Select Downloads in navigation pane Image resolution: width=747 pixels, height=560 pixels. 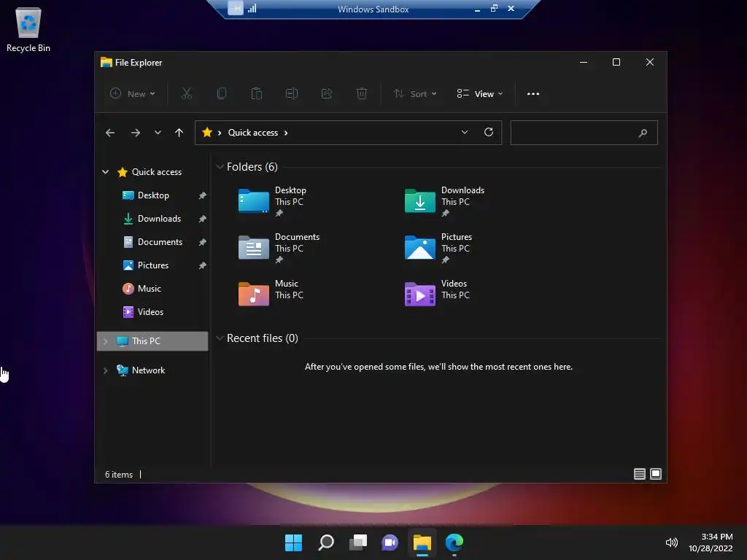pyautogui.click(x=159, y=219)
